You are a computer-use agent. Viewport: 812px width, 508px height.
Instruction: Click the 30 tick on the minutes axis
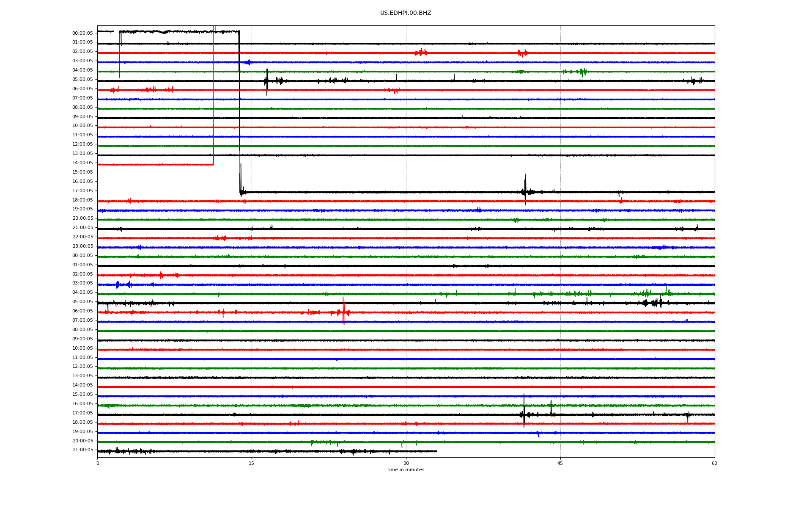click(406, 463)
